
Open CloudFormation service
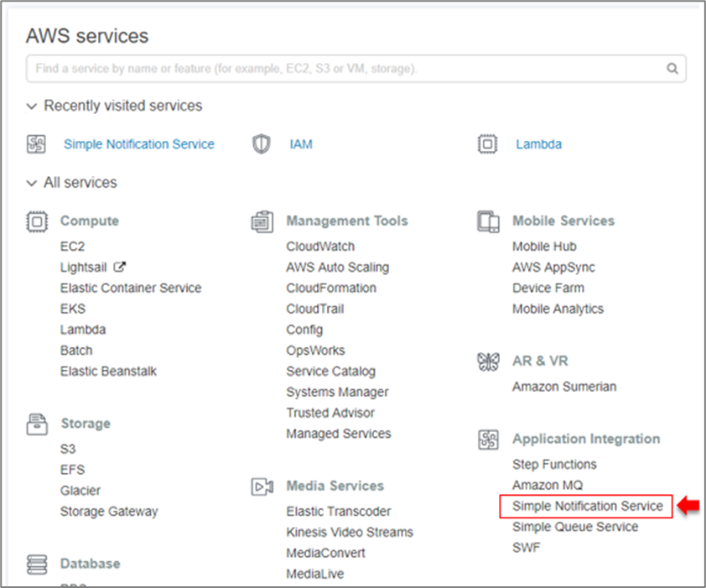pos(331,288)
